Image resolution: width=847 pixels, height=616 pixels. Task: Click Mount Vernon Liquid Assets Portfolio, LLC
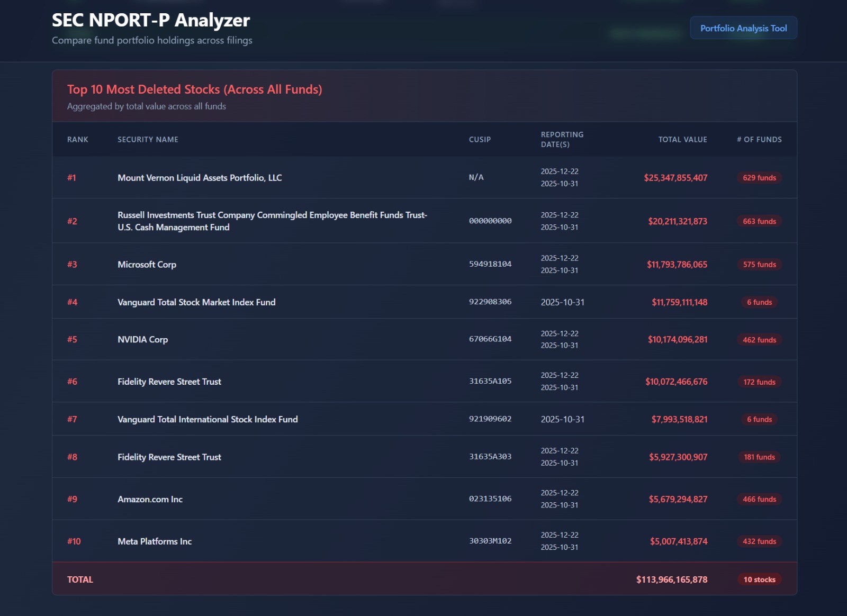pyautogui.click(x=200, y=178)
